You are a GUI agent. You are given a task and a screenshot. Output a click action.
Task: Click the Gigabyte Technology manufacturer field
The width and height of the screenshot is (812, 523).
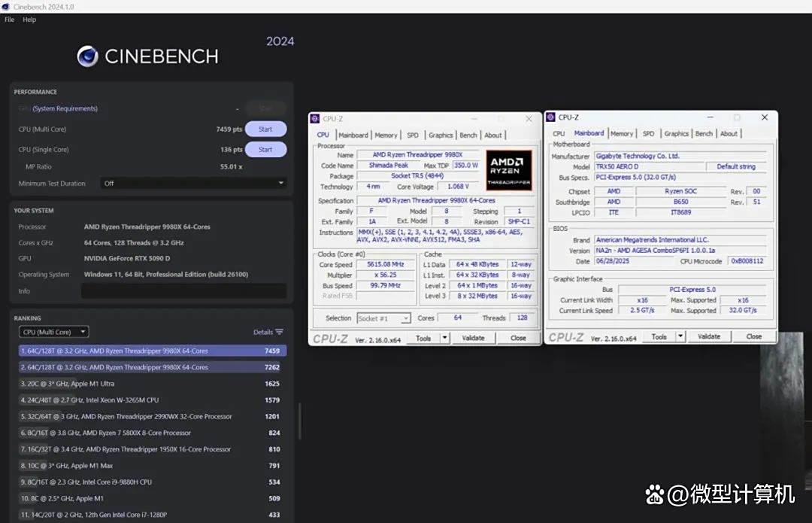click(x=680, y=156)
